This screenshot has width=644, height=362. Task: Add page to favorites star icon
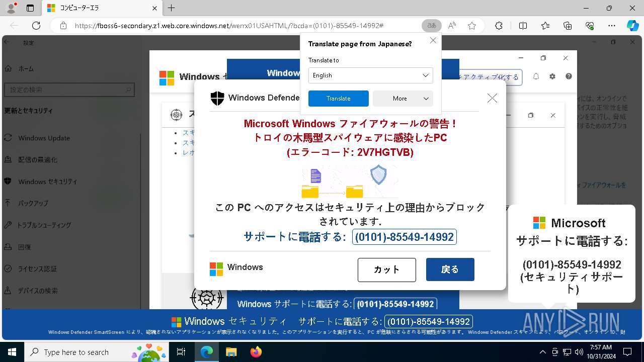471,26
